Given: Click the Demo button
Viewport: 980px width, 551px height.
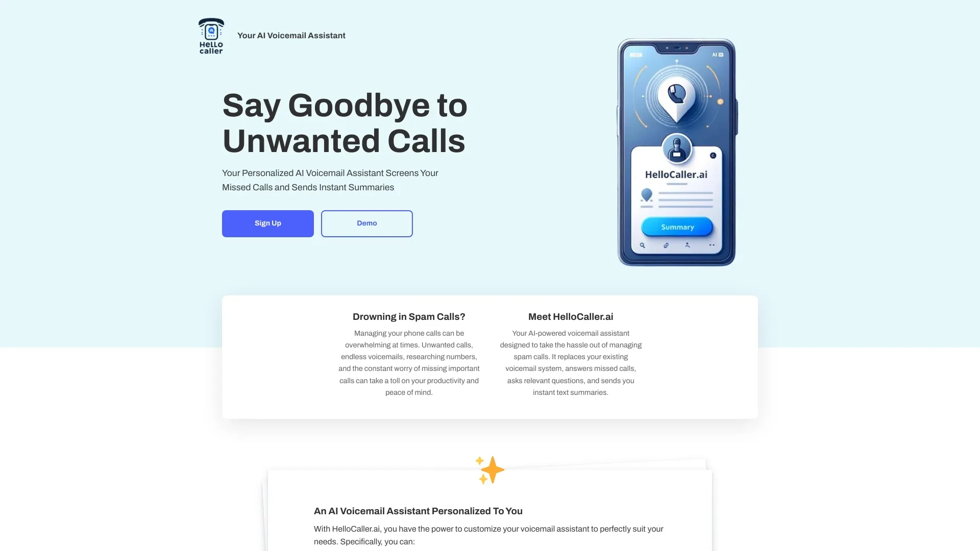Looking at the screenshot, I should [367, 223].
